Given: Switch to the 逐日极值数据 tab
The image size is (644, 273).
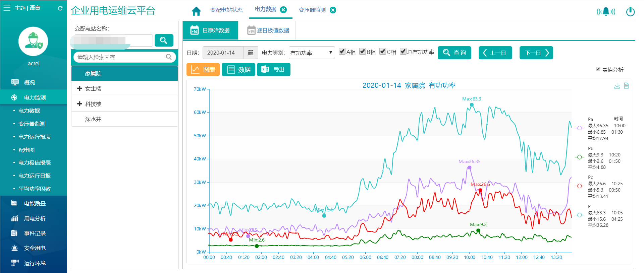Looking at the screenshot, I should 268,30.
